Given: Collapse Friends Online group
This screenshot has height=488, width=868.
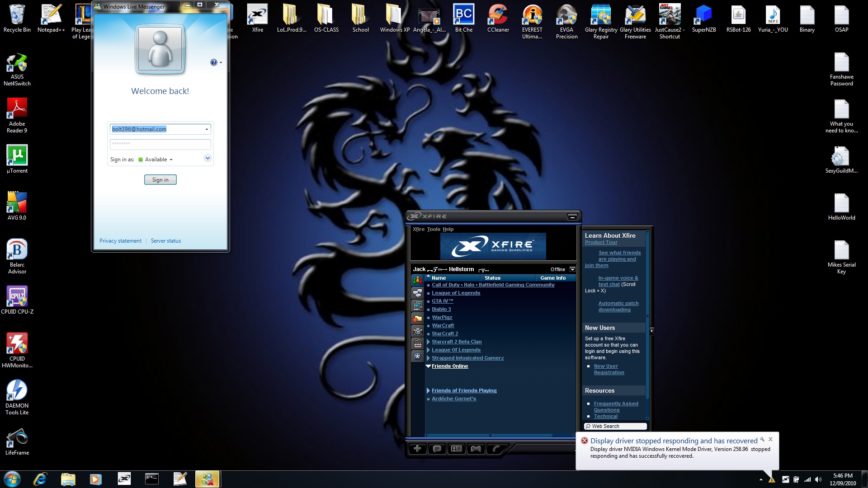Looking at the screenshot, I should pos(428,366).
